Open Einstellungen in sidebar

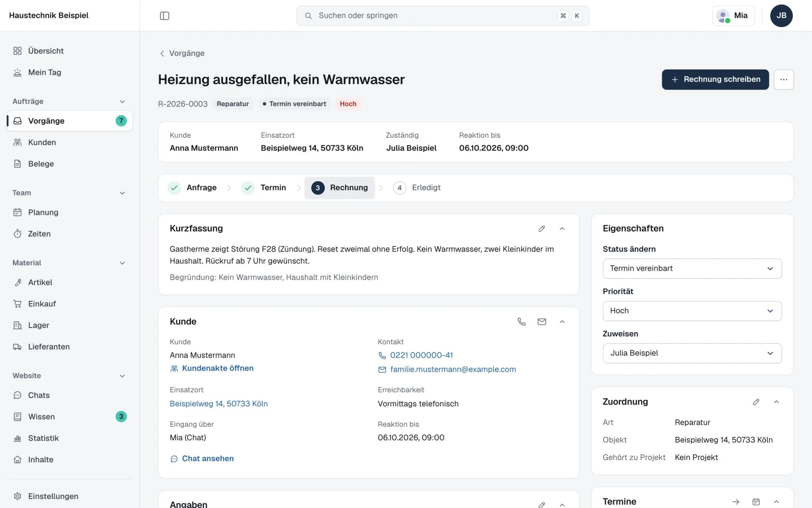(x=69, y=496)
